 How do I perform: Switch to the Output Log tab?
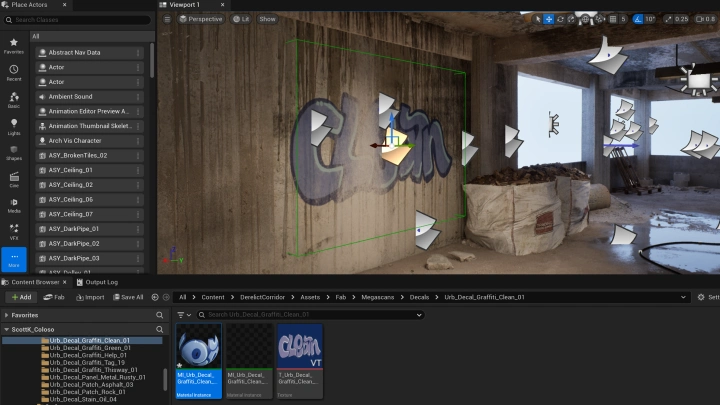coord(97,282)
